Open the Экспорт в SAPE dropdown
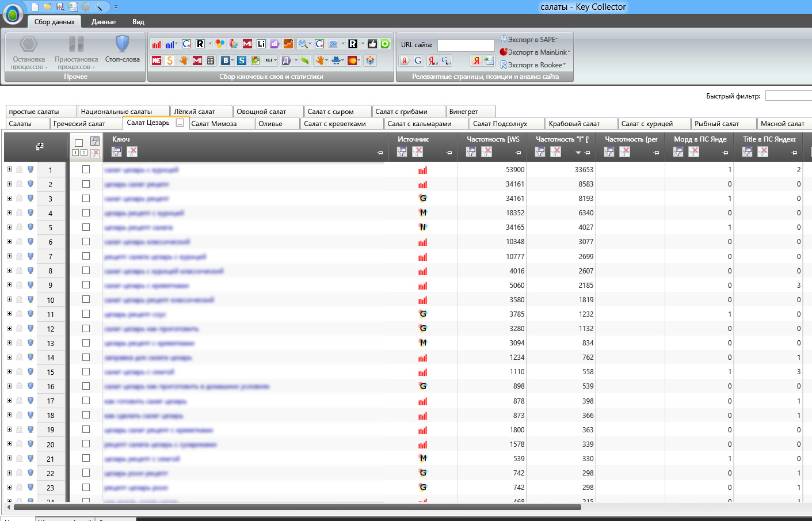 529,39
